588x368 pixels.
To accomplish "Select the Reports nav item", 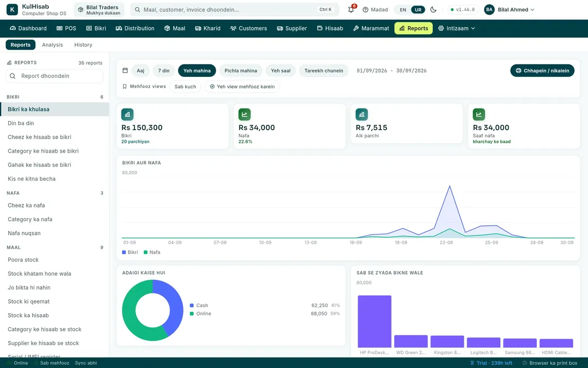I will click(x=413, y=28).
